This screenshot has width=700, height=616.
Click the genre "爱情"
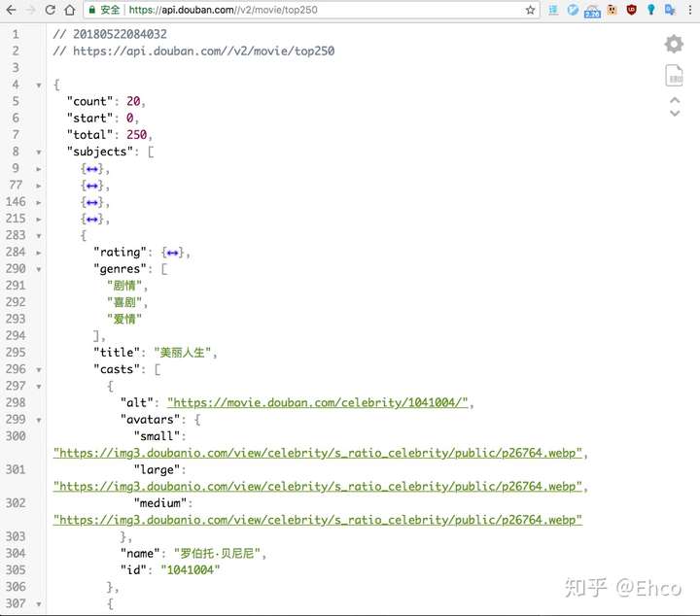click(124, 319)
